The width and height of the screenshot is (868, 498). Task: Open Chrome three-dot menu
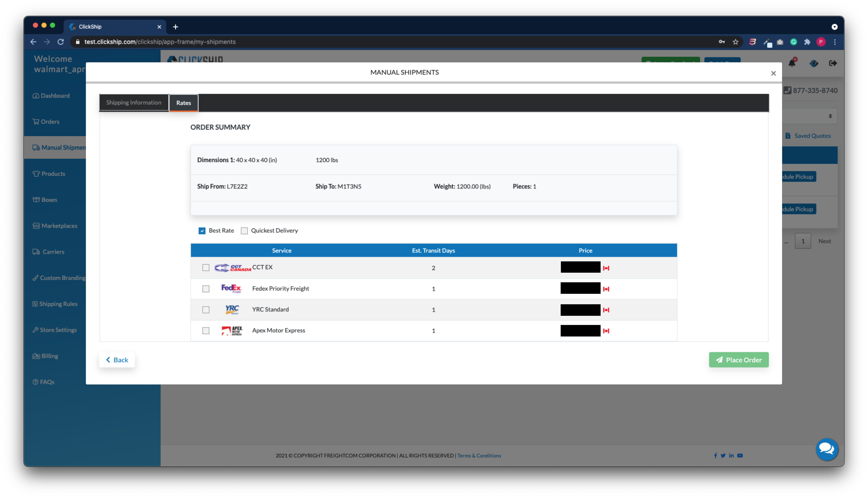(835, 42)
